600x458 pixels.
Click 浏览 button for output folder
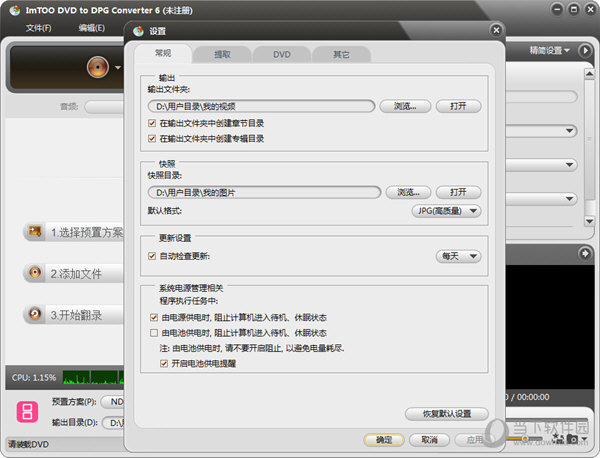point(405,106)
